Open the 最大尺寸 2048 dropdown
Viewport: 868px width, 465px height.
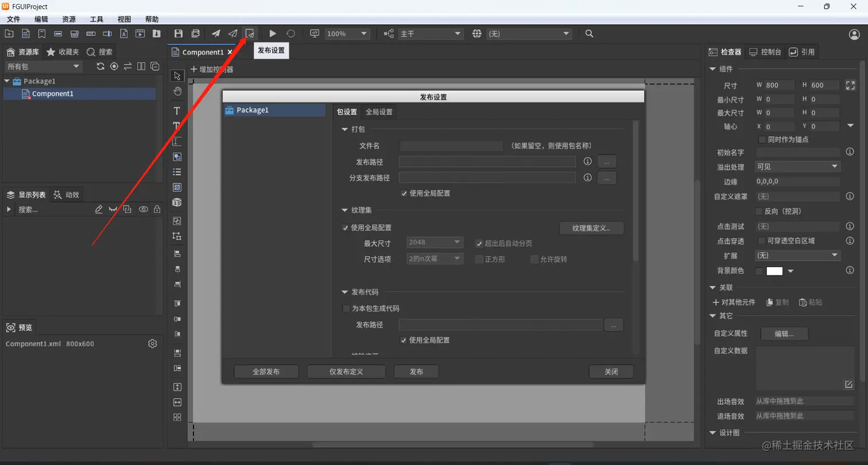coord(435,242)
